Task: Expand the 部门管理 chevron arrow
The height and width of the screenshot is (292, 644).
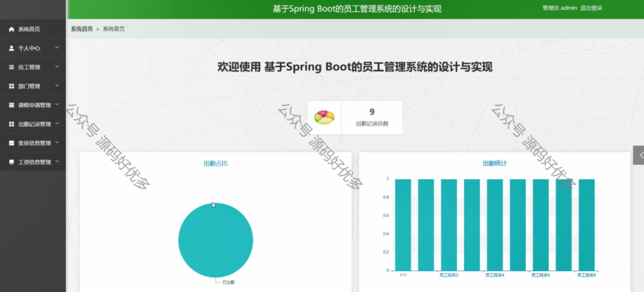Action: pyautogui.click(x=57, y=85)
